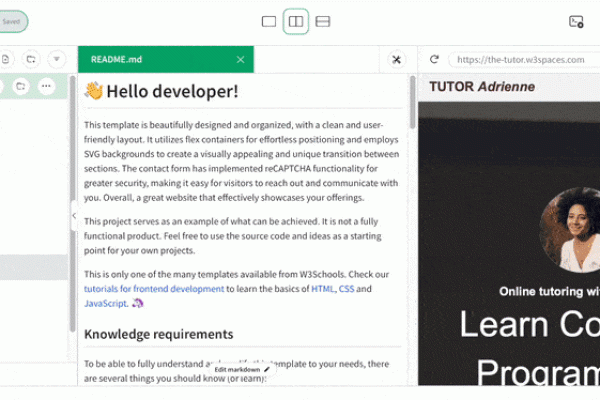Viewport: 600px width, 400px height.
Task: Click the new folder icon
Action: pos(32,60)
